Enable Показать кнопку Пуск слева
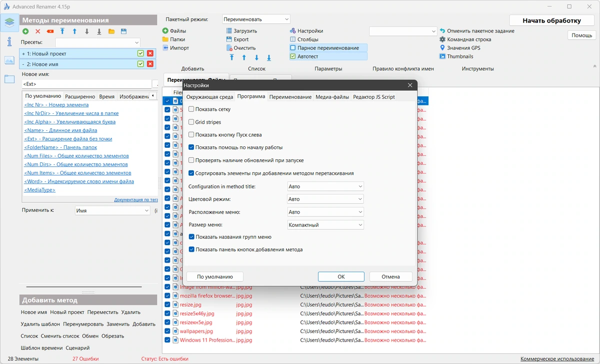600x364 pixels. 191,135
